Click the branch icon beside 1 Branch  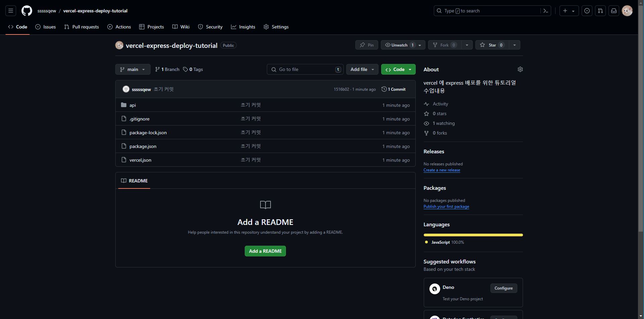coord(157,69)
